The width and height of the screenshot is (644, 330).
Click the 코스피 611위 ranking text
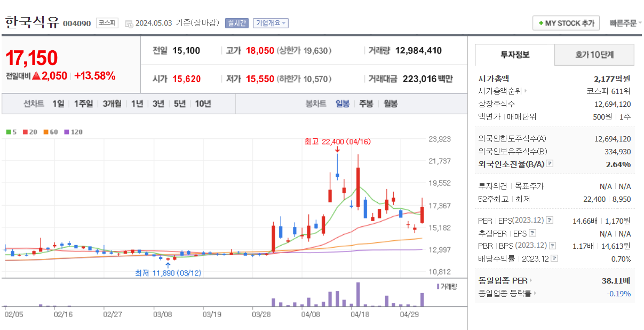click(x=608, y=91)
